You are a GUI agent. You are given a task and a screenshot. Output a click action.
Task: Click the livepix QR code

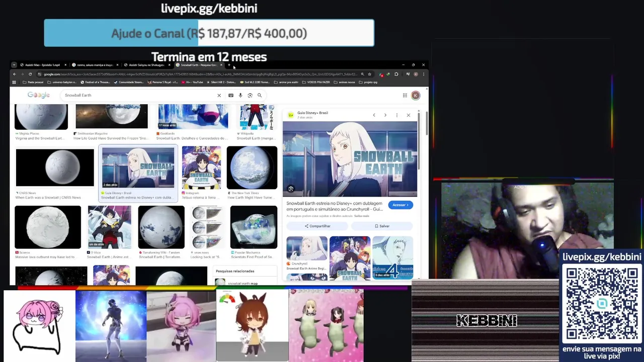click(602, 305)
